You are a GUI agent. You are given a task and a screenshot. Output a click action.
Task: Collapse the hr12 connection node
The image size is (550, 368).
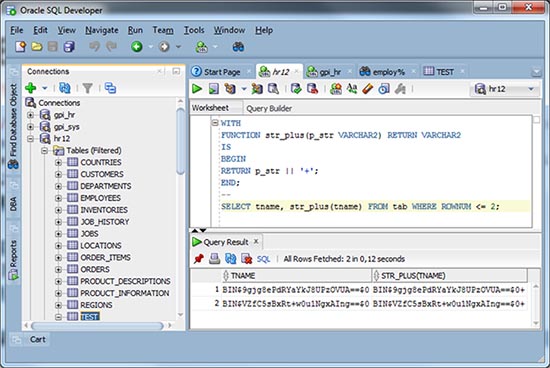(x=31, y=139)
